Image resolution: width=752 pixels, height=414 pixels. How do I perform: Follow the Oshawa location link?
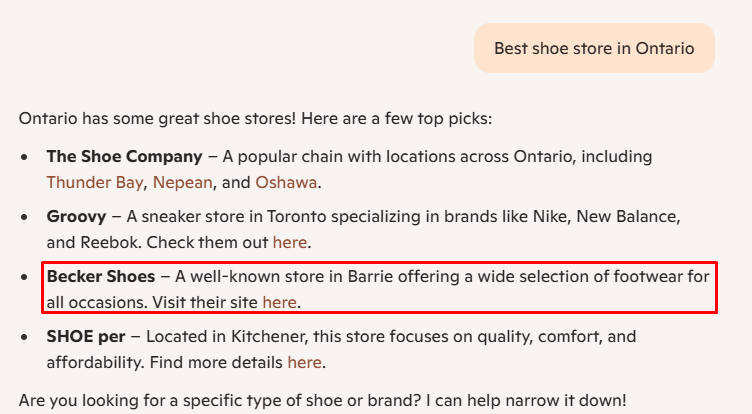pos(286,183)
